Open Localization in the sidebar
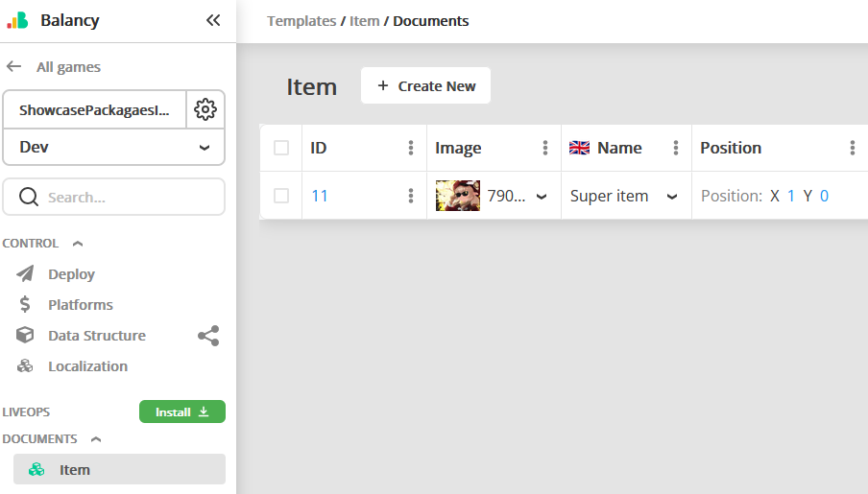 [x=87, y=366]
